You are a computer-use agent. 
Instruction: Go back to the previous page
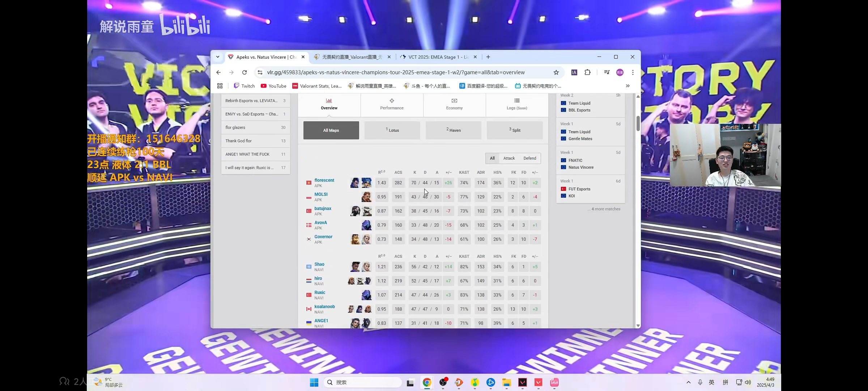pos(218,72)
